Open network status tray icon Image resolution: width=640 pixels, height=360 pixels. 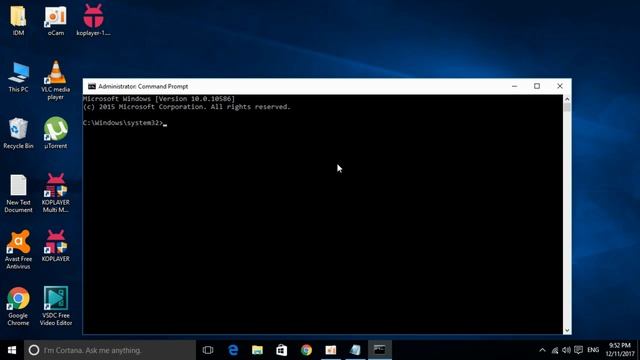tap(555, 350)
